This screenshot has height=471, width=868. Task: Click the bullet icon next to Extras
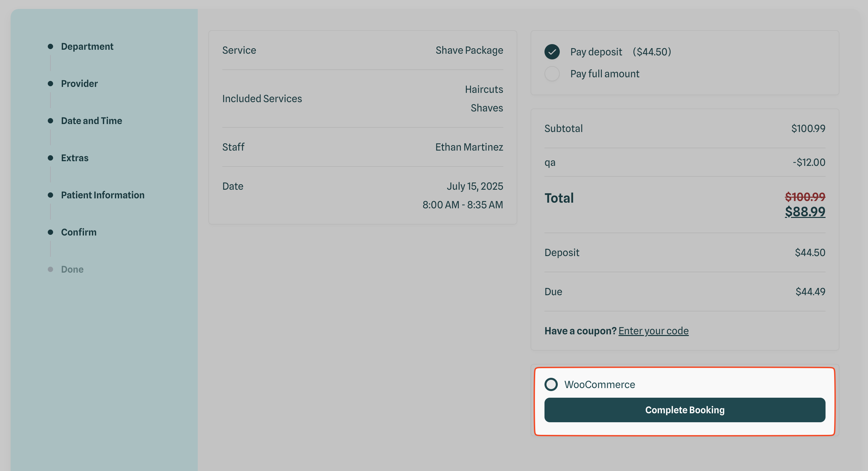coord(50,158)
